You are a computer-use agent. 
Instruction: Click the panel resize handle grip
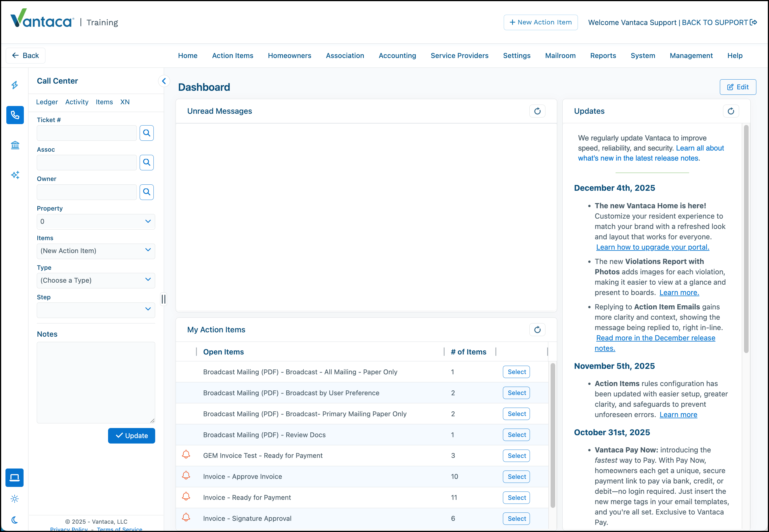(164, 299)
